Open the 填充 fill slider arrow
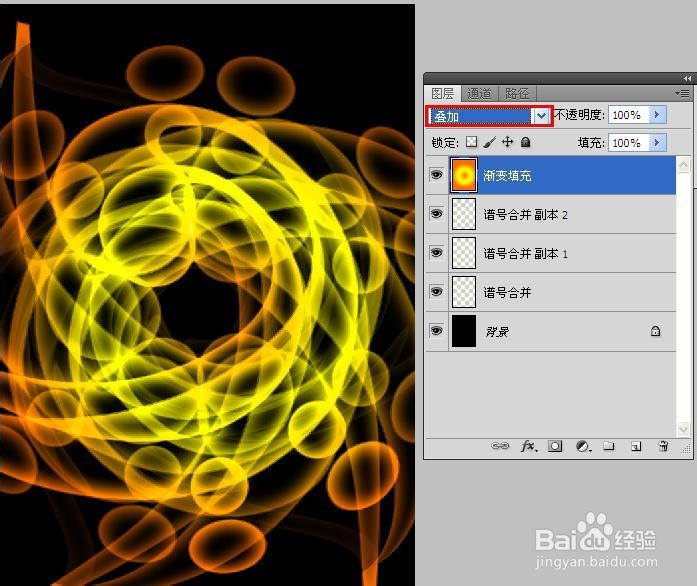Screen dimensions: 697x586 point(657,143)
